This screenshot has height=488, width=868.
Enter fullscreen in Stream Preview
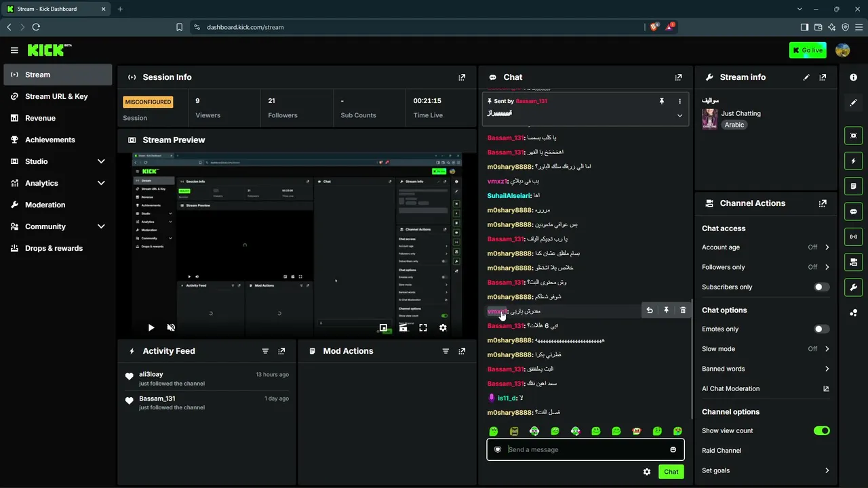pos(423,327)
